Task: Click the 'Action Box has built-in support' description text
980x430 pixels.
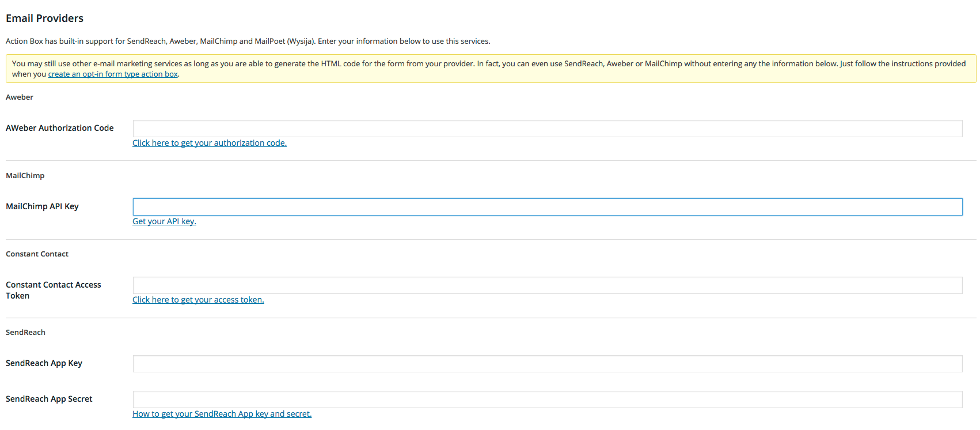Action: click(248, 42)
